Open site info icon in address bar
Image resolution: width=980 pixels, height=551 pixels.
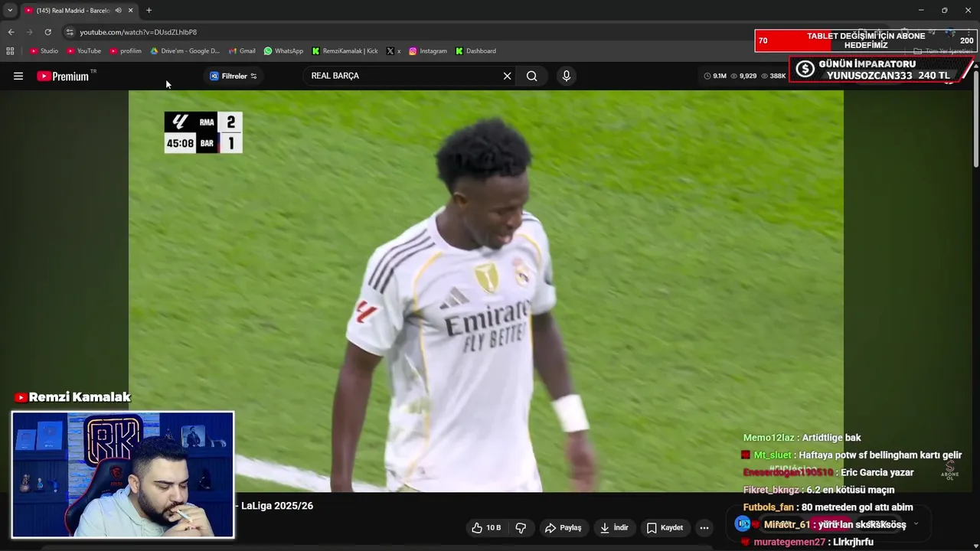(x=70, y=32)
